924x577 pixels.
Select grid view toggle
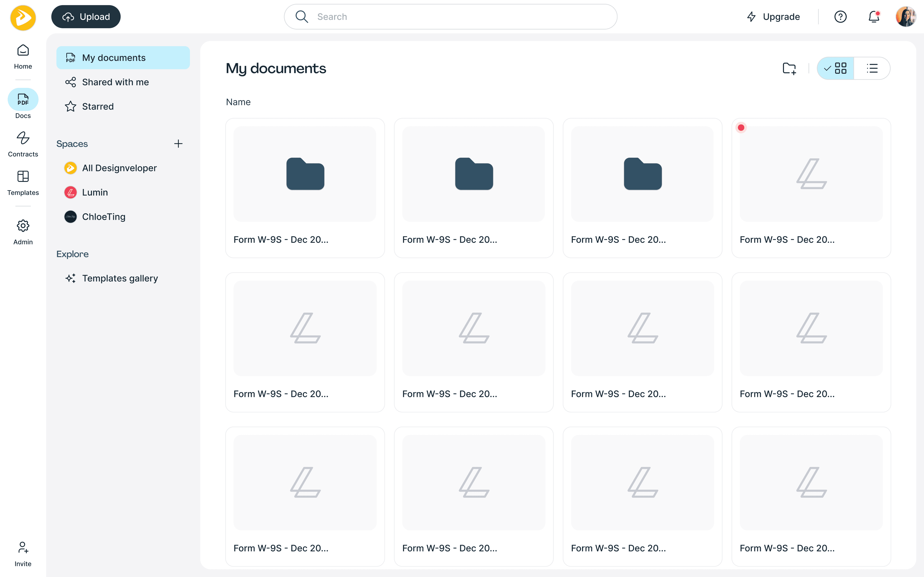click(836, 68)
